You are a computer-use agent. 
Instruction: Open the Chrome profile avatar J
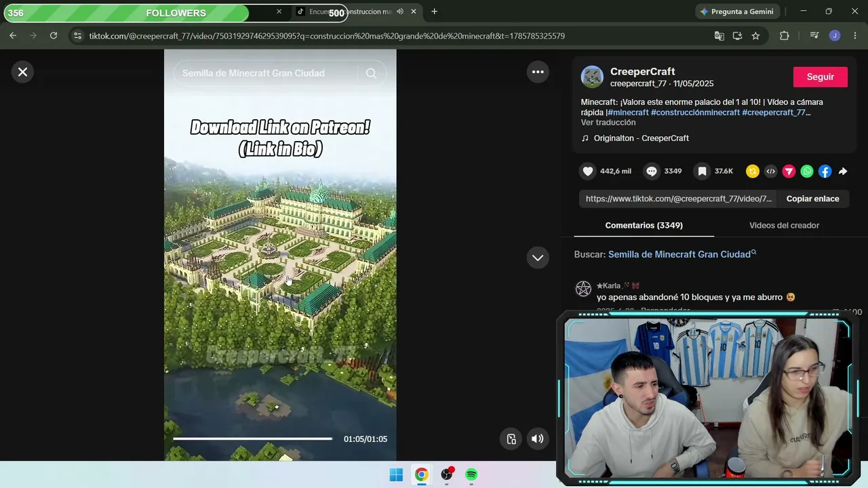pyautogui.click(x=835, y=36)
